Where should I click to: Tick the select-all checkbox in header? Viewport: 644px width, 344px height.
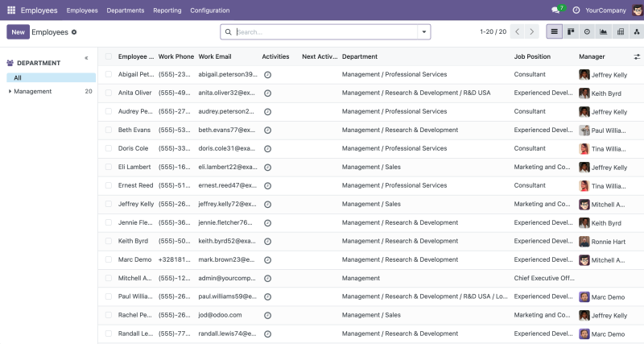click(x=109, y=56)
